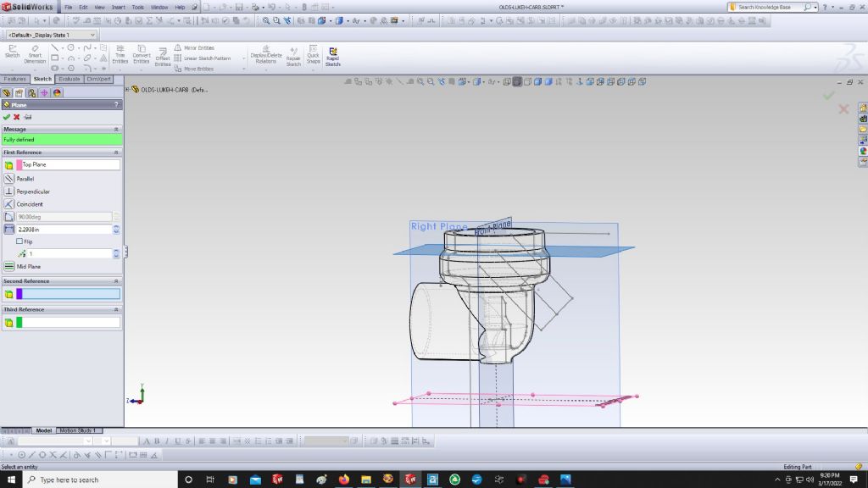Click Linear Sketch Pattern

coord(203,58)
